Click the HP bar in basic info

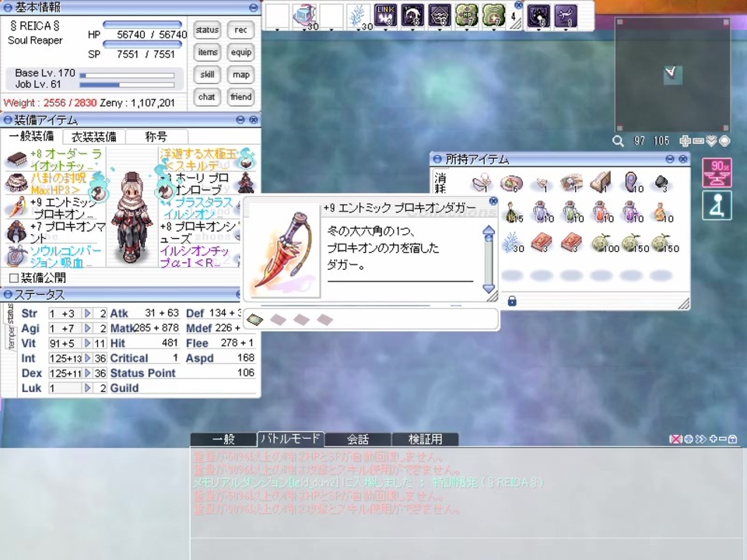point(142,24)
